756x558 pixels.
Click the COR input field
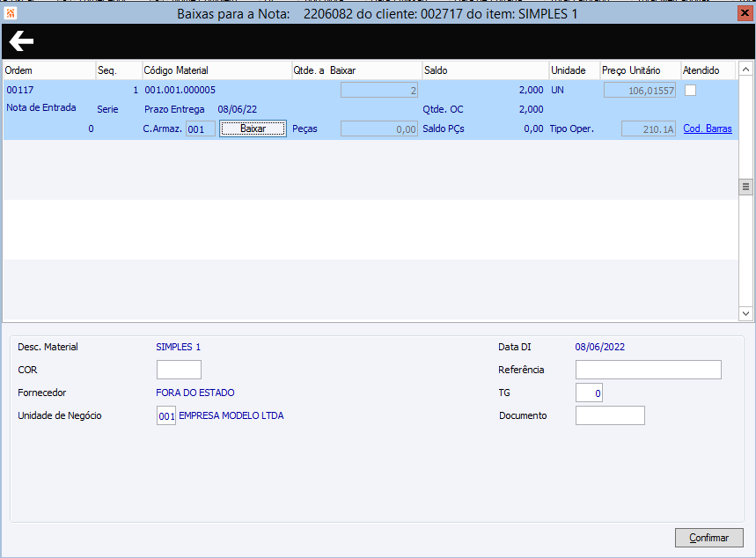(179, 370)
